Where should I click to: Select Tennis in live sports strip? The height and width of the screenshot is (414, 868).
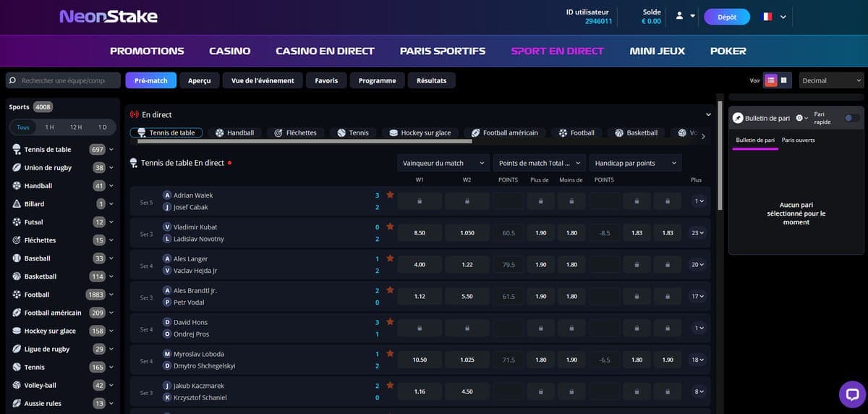[x=352, y=133]
